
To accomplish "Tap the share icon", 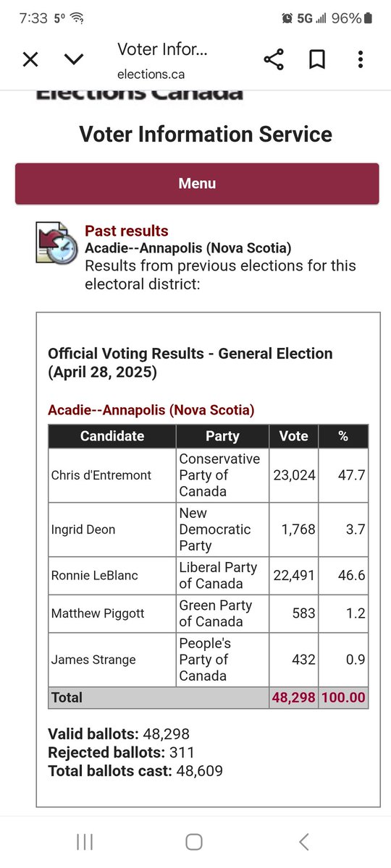I will pos(274,59).
